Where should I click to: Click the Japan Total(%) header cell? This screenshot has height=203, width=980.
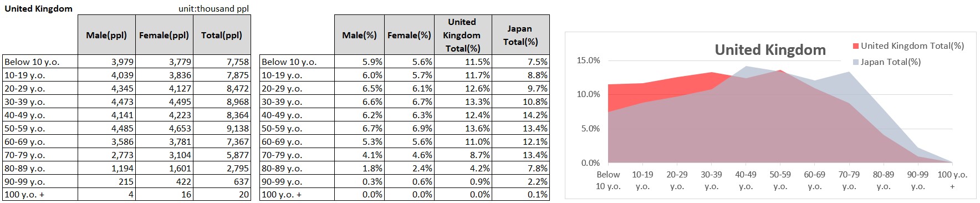(520, 35)
